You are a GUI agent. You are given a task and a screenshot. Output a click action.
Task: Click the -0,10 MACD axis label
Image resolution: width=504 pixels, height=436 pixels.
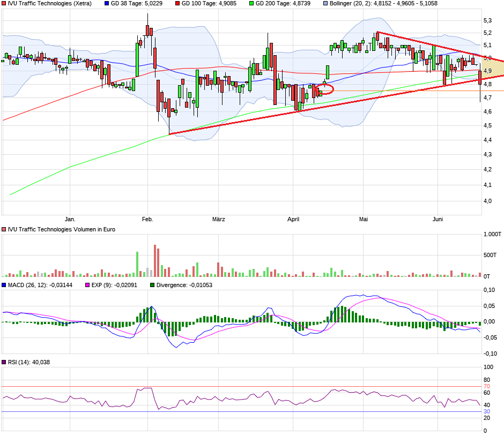coord(490,354)
